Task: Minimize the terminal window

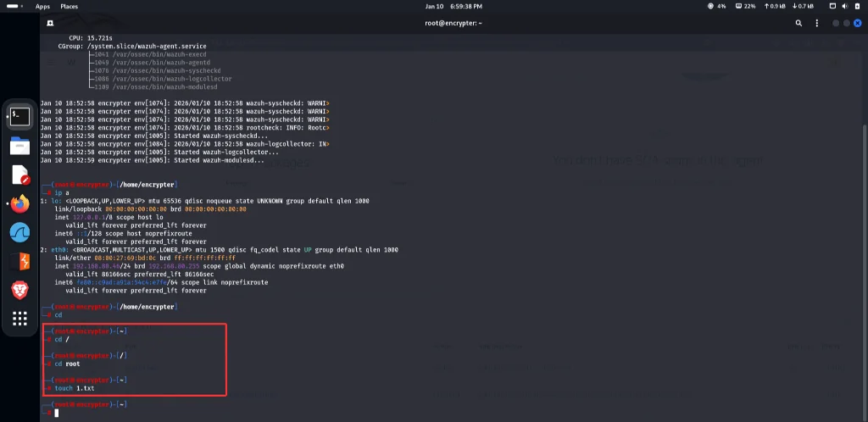Action: click(836, 23)
